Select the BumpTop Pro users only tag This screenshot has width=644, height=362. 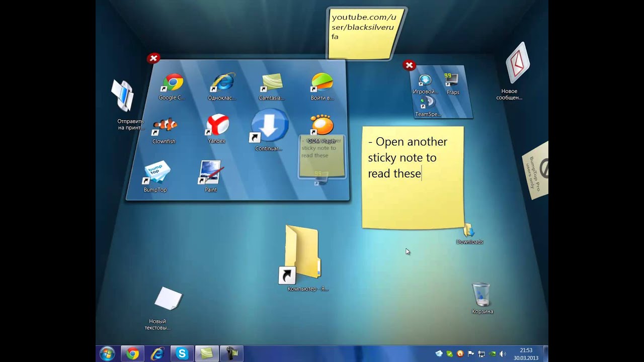[x=535, y=170]
